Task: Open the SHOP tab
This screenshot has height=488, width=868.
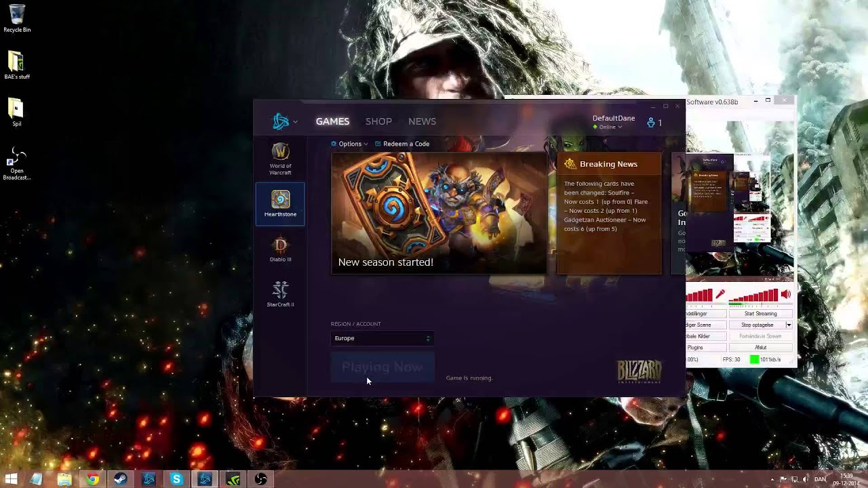Action: point(378,121)
